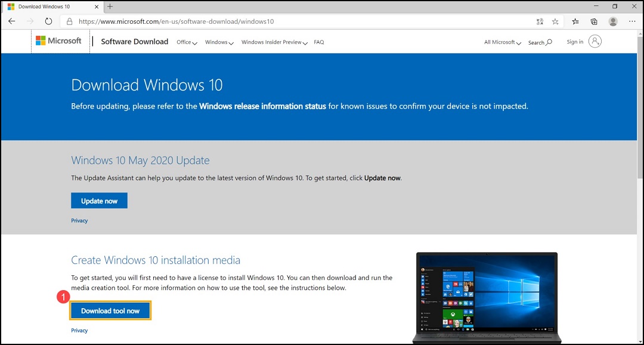The width and height of the screenshot is (644, 345).
Task: Open the Collections icon in toolbar
Action: click(x=594, y=21)
